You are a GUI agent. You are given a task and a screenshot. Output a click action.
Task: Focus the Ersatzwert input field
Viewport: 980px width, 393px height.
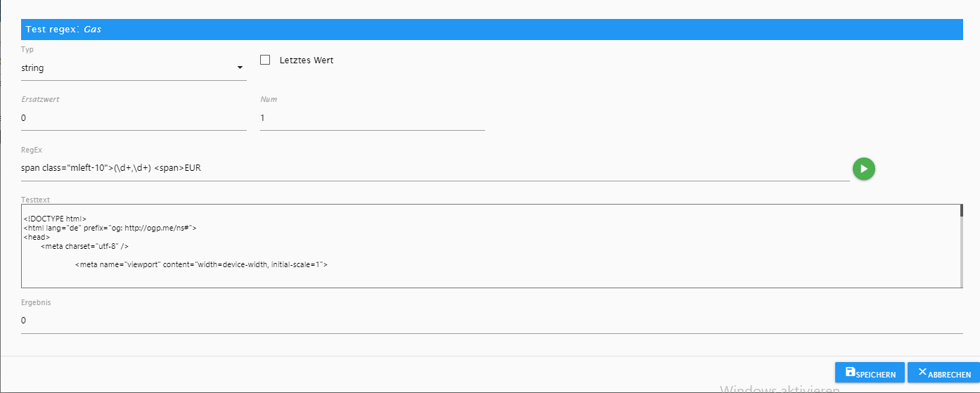(x=134, y=118)
